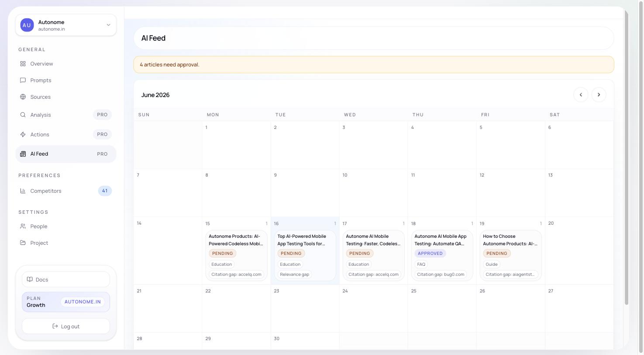The width and height of the screenshot is (644, 355).
Task: Click the AUTONOME.IN plan badge
Action: pos(83,302)
